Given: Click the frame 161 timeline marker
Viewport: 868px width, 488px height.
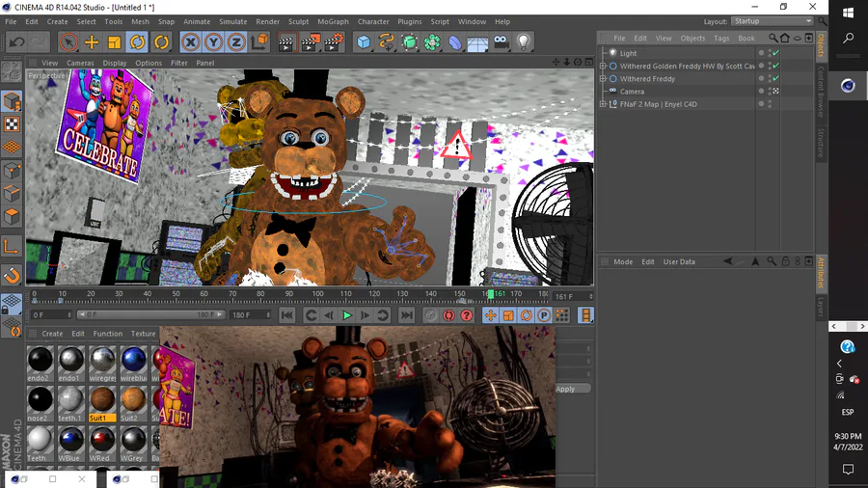Looking at the screenshot, I should click(x=491, y=295).
